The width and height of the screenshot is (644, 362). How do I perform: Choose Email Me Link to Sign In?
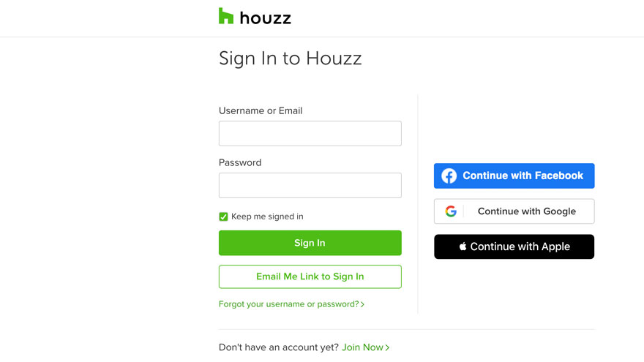pyautogui.click(x=310, y=276)
